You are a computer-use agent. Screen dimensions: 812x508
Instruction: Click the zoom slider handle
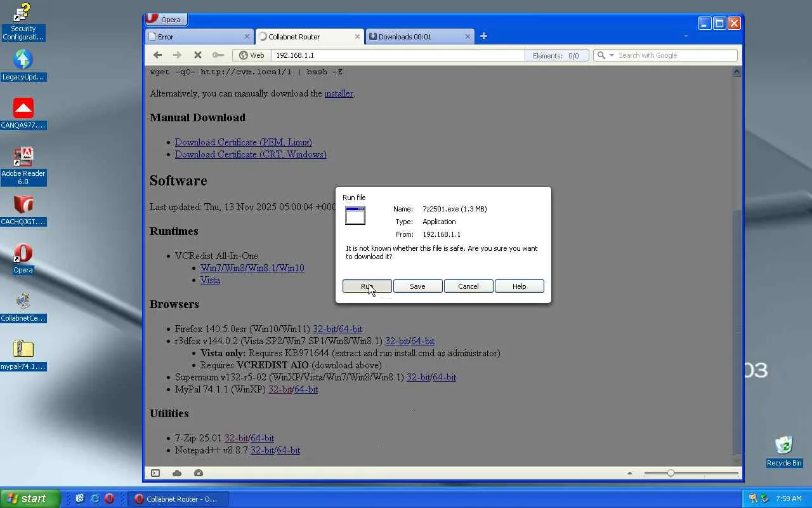click(x=671, y=473)
